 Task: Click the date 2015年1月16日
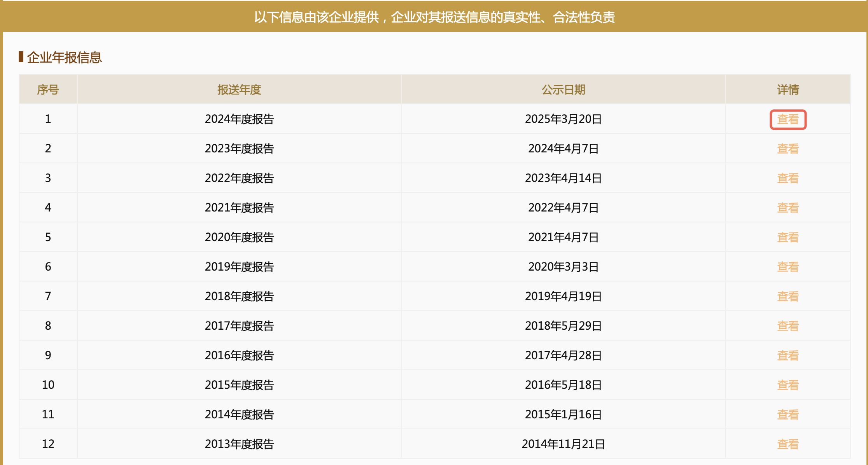(563, 414)
